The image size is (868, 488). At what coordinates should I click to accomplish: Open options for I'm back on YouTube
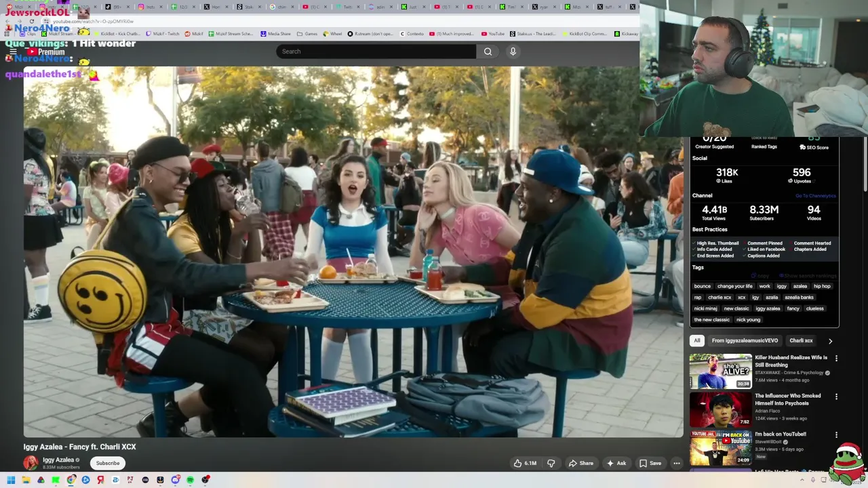pyautogui.click(x=836, y=434)
